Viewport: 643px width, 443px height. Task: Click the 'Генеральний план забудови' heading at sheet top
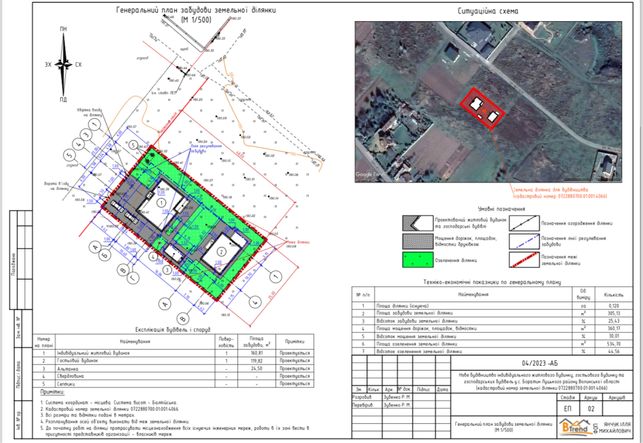[x=196, y=10]
